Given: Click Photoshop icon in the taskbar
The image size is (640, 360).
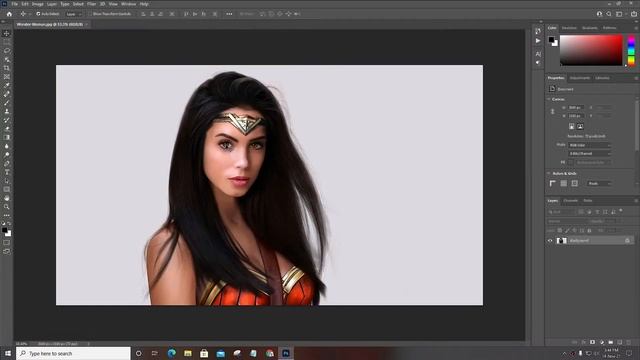Looking at the screenshot, I should click(x=286, y=353).
